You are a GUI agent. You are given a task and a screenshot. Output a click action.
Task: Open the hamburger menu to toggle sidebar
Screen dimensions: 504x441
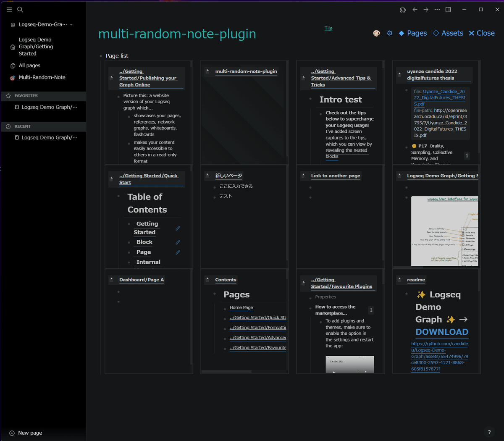coord(9,9)
